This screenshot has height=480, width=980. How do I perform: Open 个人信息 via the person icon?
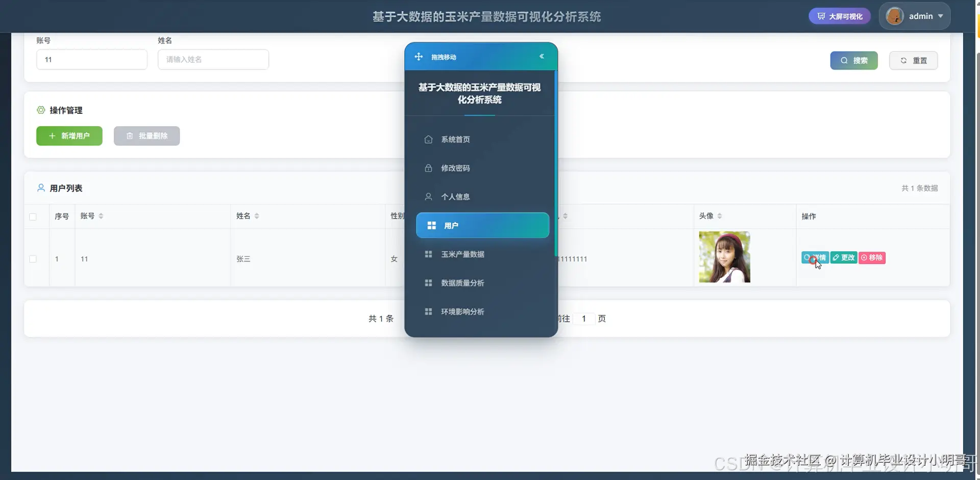(x=428, y=197)
